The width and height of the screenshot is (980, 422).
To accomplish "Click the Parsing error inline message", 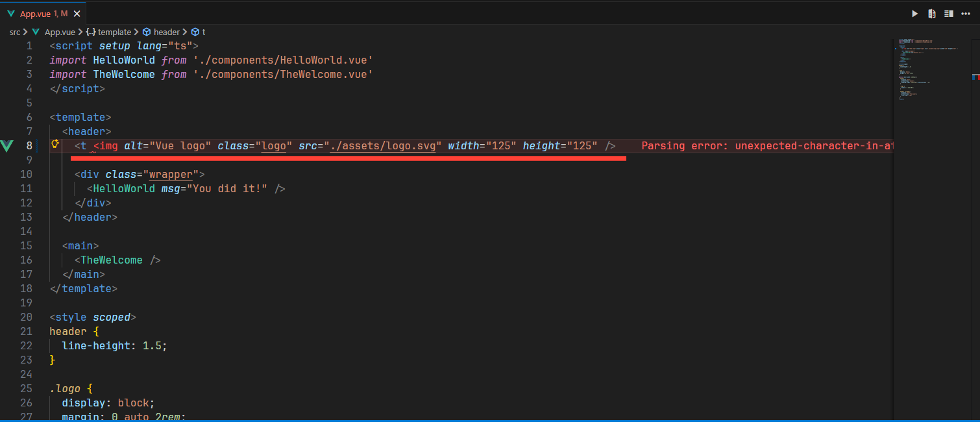I will coord(766,146).
